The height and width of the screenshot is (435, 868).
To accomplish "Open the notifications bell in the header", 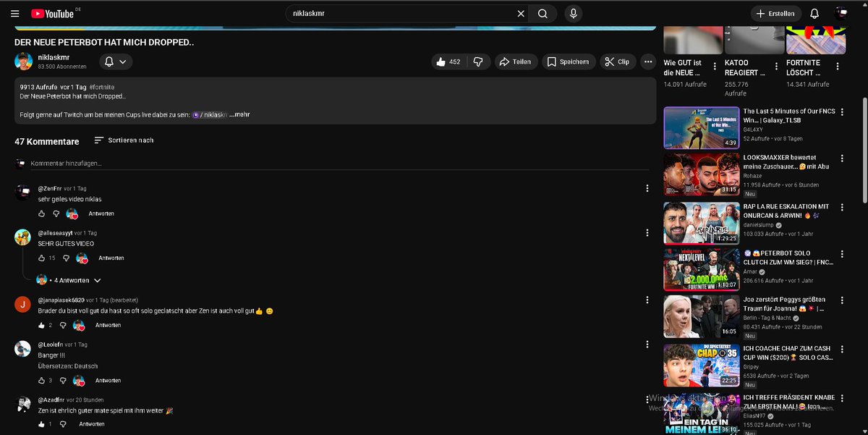I will [x=814, y=14].
